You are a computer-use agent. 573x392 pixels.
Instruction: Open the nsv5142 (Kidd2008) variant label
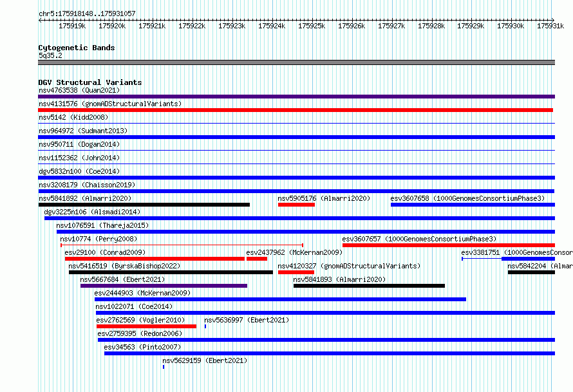point(73,117)
